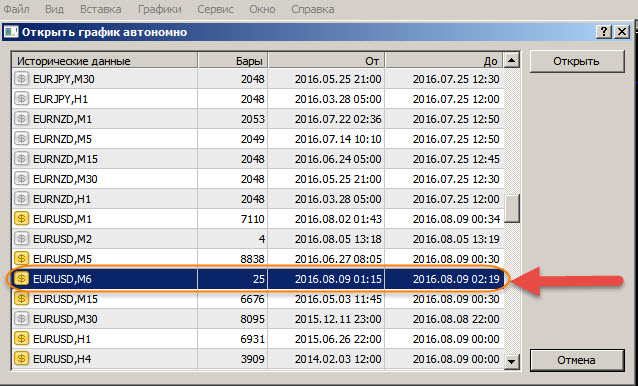Click the 6676 bars value
This screenshot has height=386, width=638.
(x=252, y=299)
